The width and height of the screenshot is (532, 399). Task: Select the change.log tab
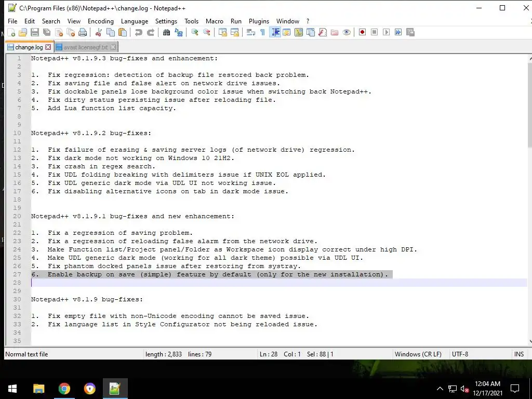pyautogui.click(x=29, y=47)
